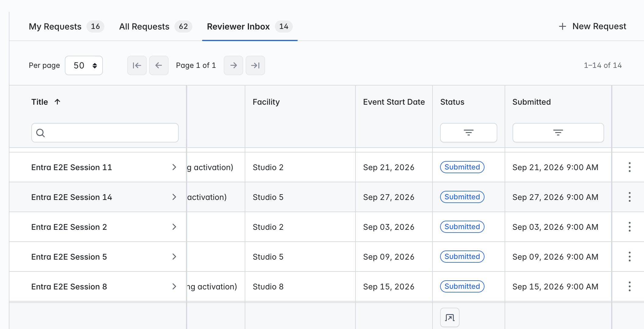Viewport: 644px width, 329px height.
Task: Click the Sep 27, 2026 event start date
Action: 389,197
